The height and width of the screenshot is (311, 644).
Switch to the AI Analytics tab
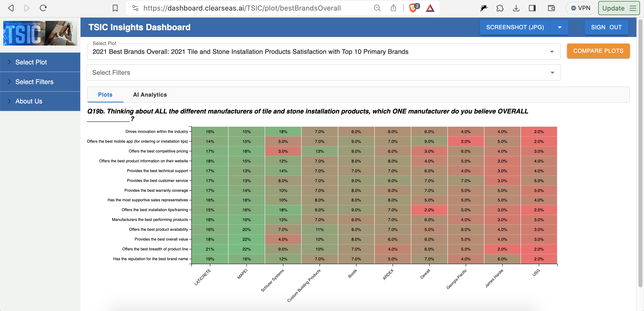point(150,95)
